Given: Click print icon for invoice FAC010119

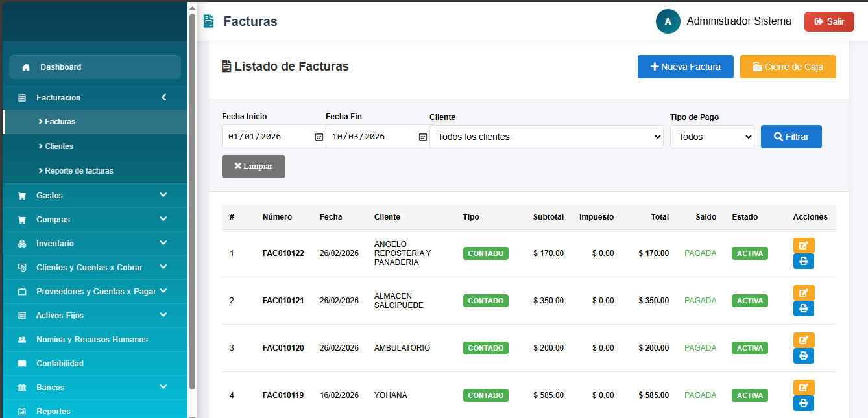Looking at the screenshot, I should tap(803, 403).
